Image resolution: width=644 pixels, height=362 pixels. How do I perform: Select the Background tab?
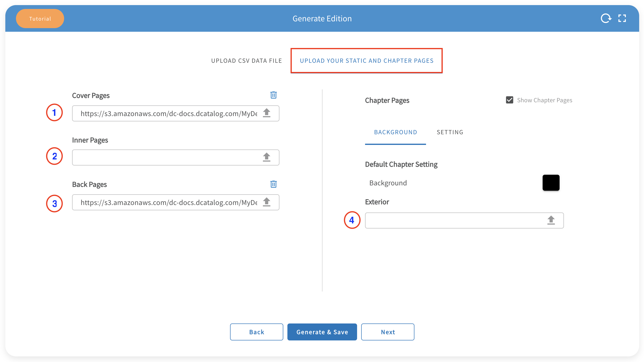coord(395,132)
